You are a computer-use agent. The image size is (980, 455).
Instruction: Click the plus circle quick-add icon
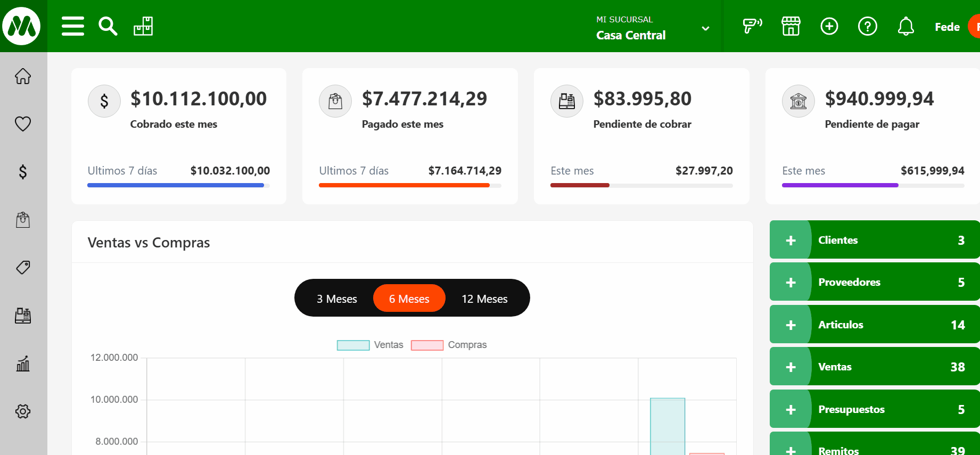[x=829, y=26]
